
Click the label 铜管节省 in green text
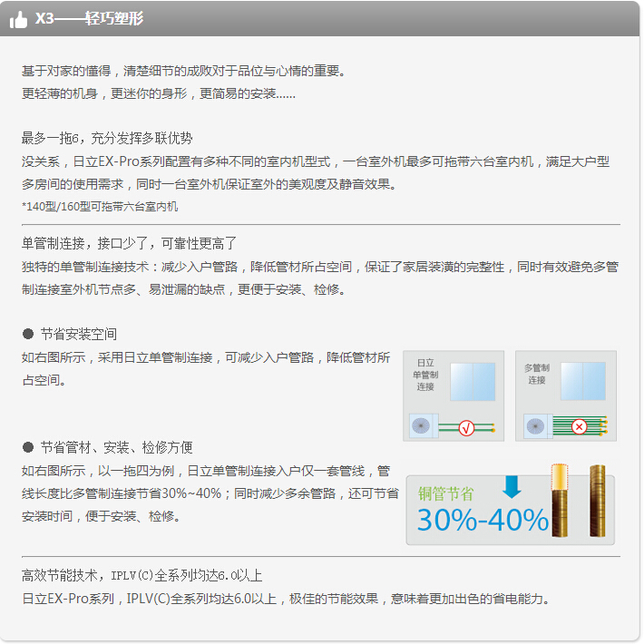(x=445, y=493)
